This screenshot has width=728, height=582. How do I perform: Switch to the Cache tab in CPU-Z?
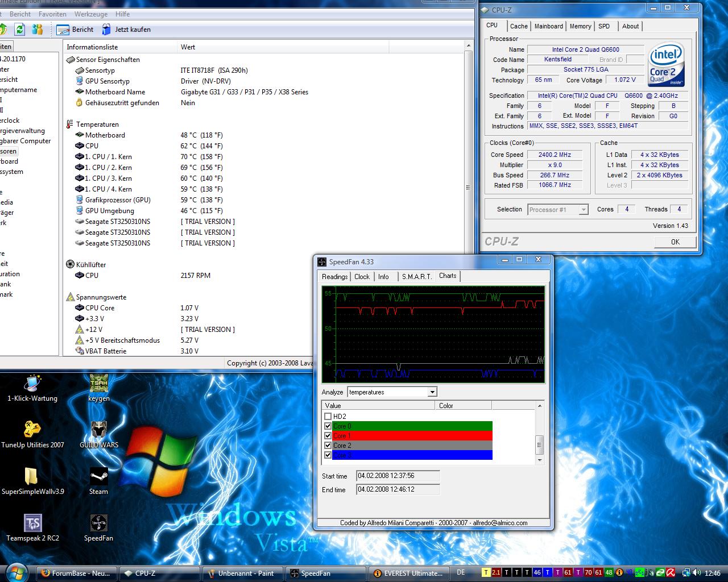[519, 26]
